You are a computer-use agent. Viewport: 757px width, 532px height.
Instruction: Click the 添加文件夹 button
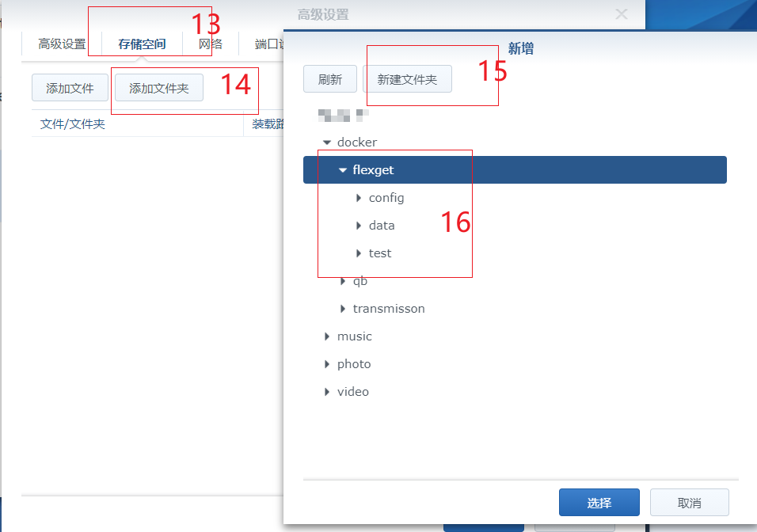(x=158, y=87)
